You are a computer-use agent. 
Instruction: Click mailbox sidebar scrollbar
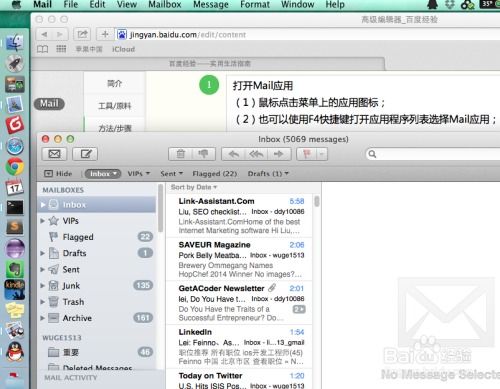click(160, 208)
